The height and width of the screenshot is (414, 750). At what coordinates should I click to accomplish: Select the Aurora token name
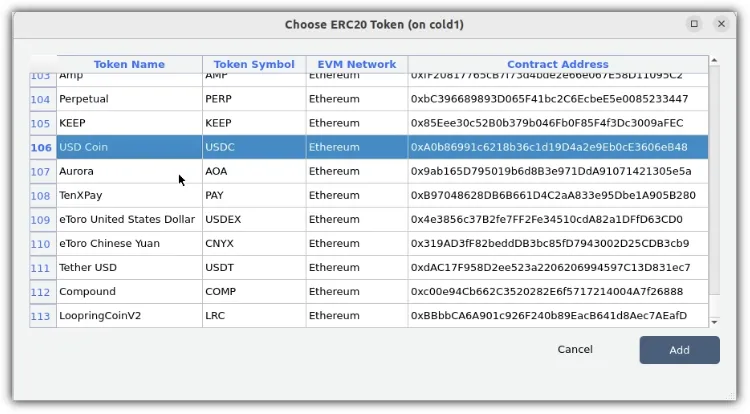click(129, 171)
